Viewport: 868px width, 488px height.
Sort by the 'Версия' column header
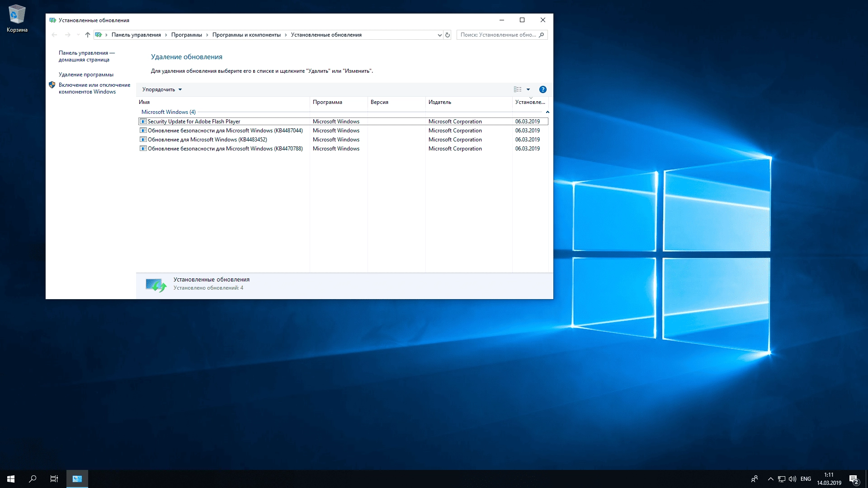[x=396, y=102]
